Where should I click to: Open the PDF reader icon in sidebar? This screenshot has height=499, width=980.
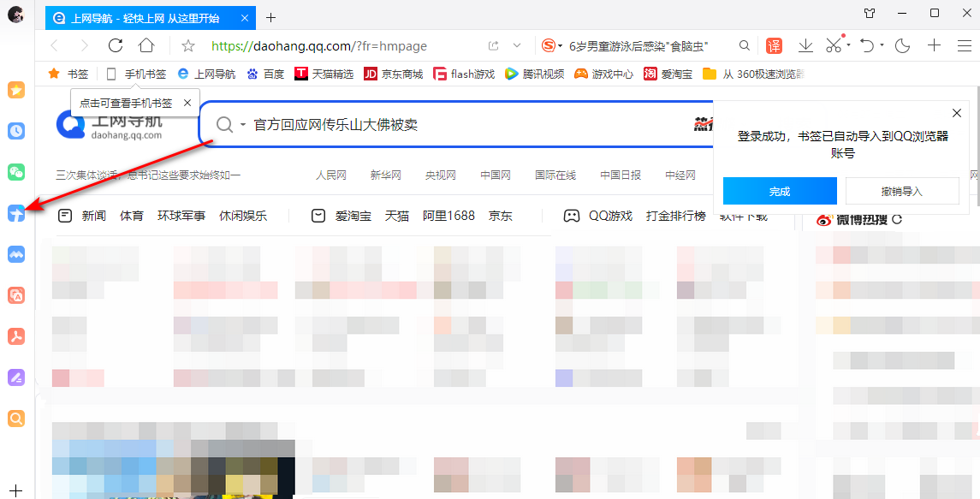pyautogui.click(x=15, y=336)
